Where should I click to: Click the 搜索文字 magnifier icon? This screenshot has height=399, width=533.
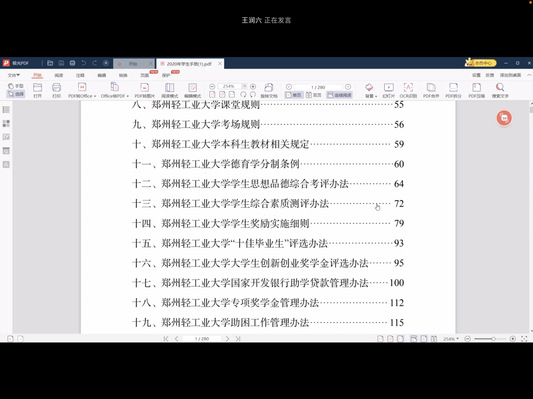(500, 87)
